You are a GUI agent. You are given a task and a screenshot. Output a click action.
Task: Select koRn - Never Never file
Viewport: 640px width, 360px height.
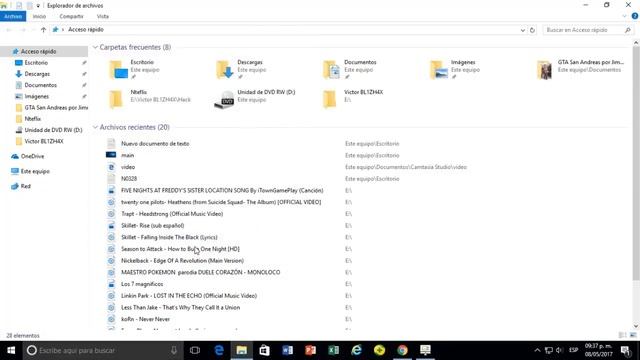coord(145,319)
